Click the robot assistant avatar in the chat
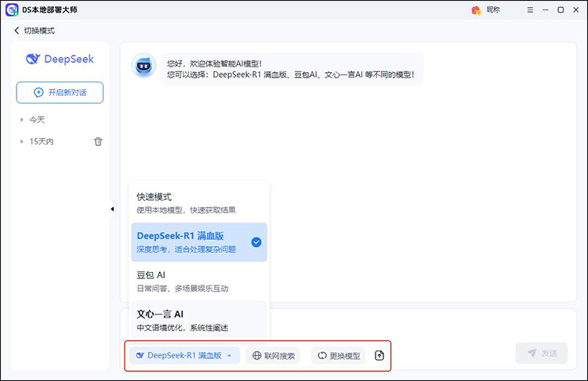 [x=143, y=66]
